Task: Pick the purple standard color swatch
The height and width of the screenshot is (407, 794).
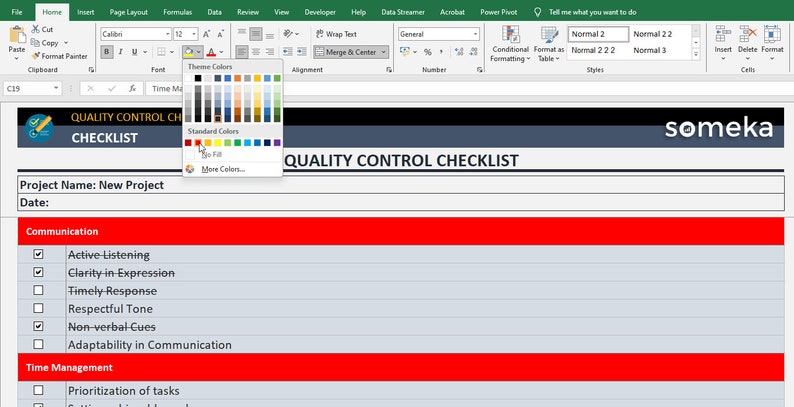Action: tap(277, 143)
